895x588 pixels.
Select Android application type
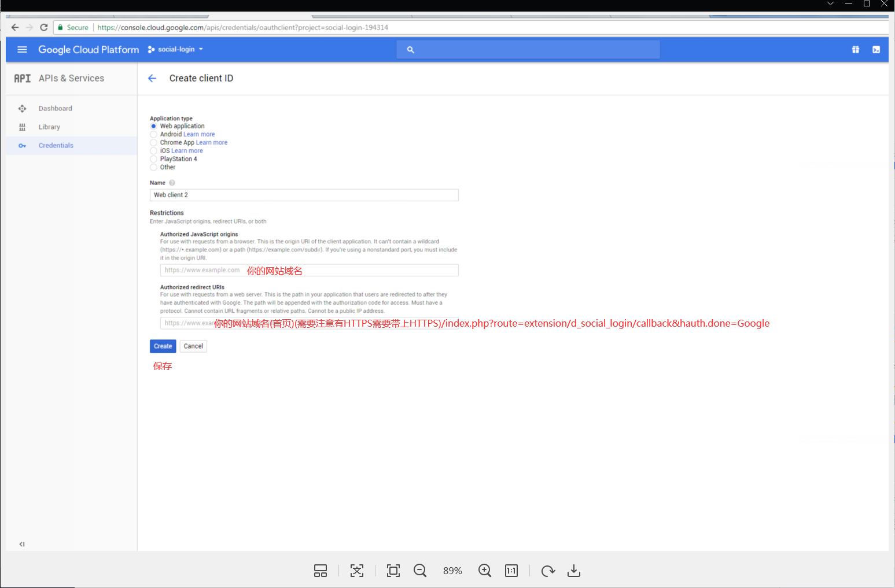pos(153,134)
